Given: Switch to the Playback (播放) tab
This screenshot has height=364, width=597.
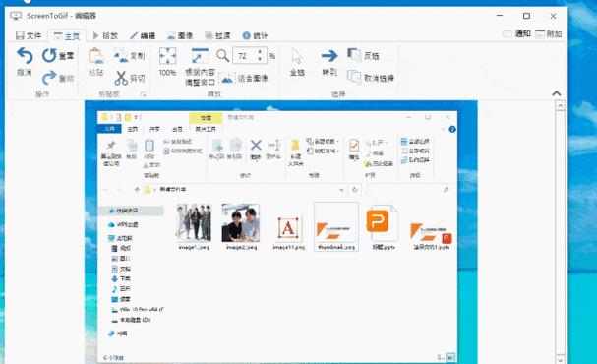Looking at the screenshot, I should tap(105, 35).
